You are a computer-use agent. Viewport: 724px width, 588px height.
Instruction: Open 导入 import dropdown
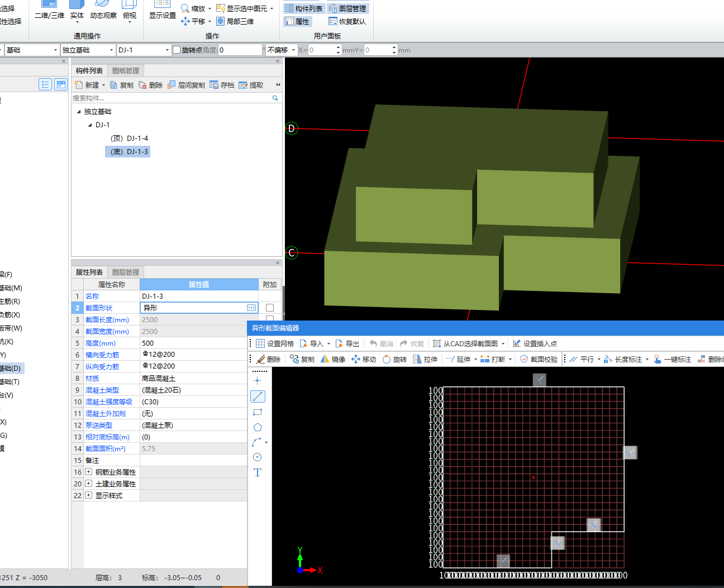(328, 343)
